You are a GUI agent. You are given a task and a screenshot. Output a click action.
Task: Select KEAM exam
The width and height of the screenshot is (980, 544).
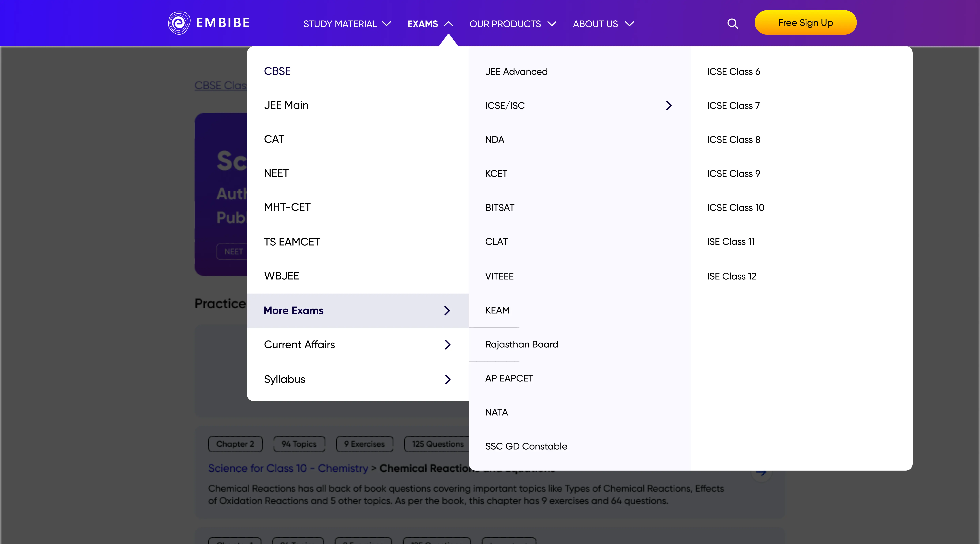point(497,310)
